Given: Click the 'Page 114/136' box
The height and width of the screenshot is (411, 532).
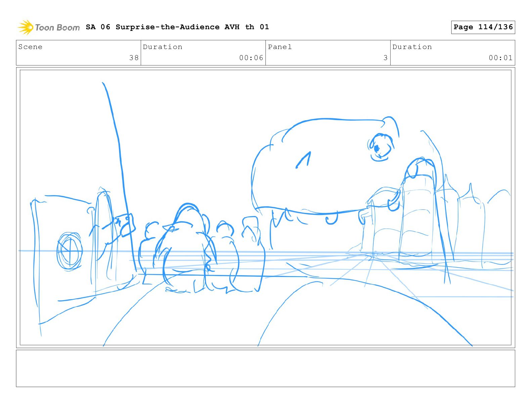Looking at the screenshot, I should tap(483, 27).
